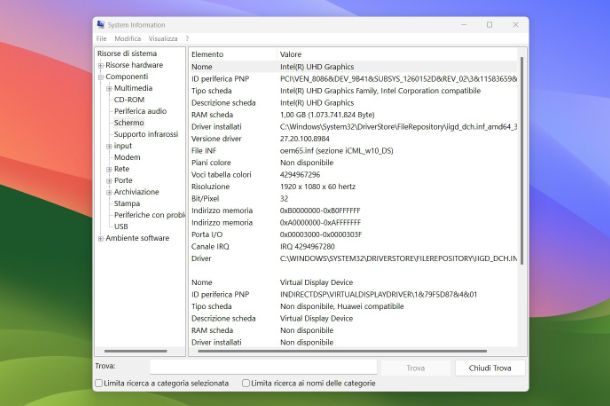Select CD-ROM tree item

tap(129, 100)
